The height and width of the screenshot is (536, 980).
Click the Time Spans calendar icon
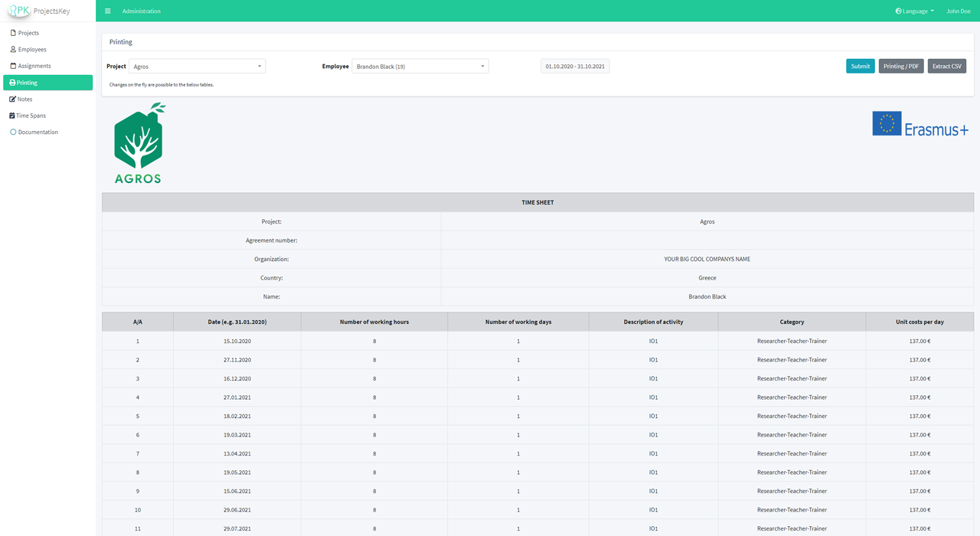click(13, 116)
